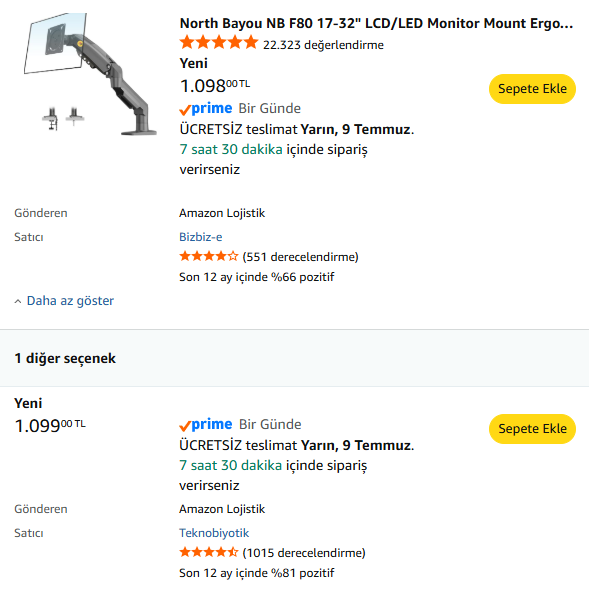Open the 22.323 değerlendirme reviews link
The image size is (589, 596).
(323, 45)
